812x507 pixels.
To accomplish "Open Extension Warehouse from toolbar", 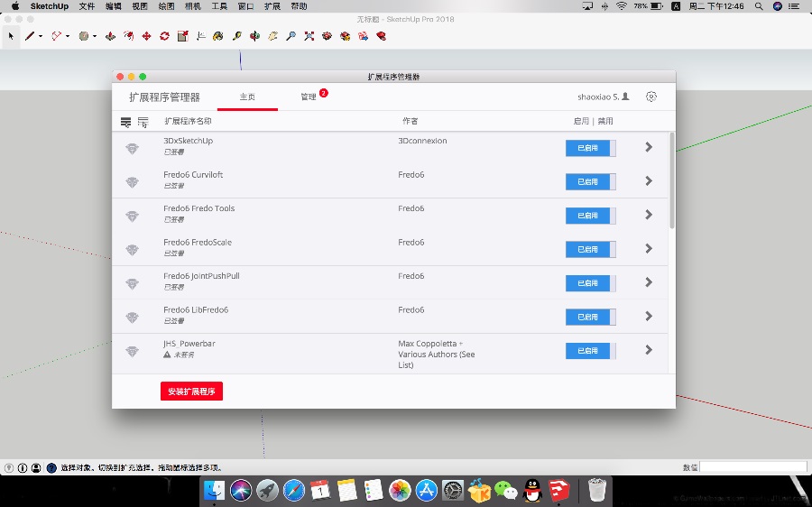I will pos(346,36).
